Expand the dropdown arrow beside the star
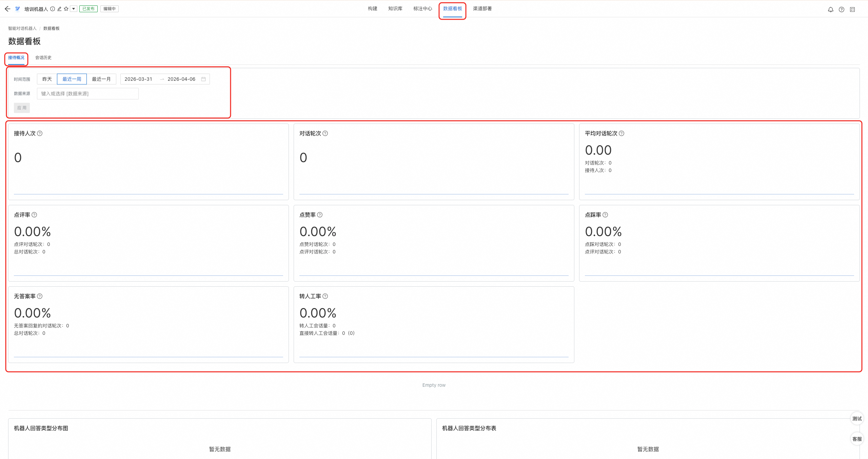Viewport: 868px width, 459px height. click(74, 9)
